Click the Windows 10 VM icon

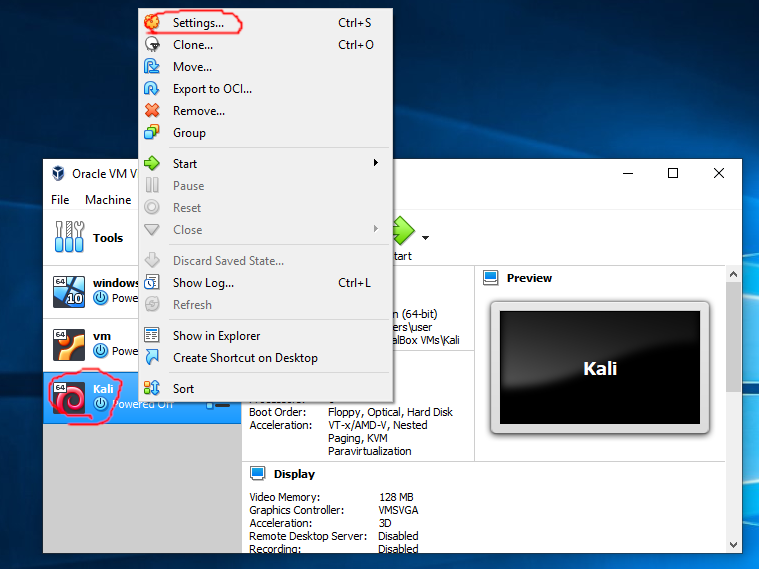pyautogui.click(x=69, y=292)
